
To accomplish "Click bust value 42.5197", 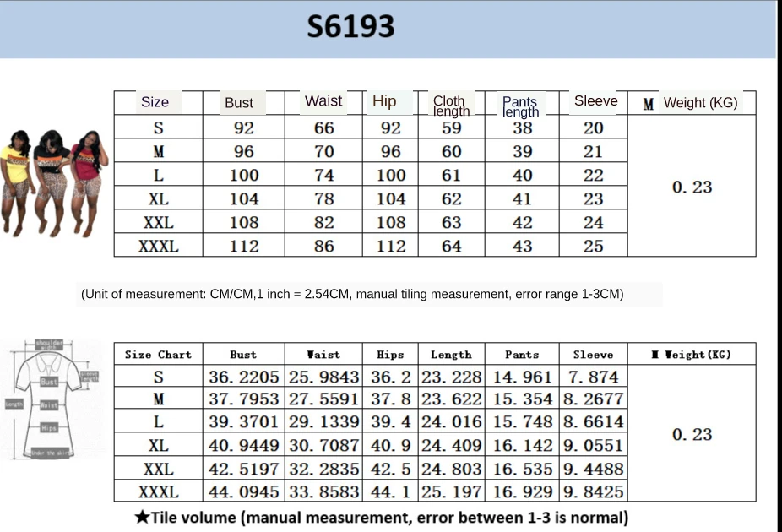I will tap(243, 469).
